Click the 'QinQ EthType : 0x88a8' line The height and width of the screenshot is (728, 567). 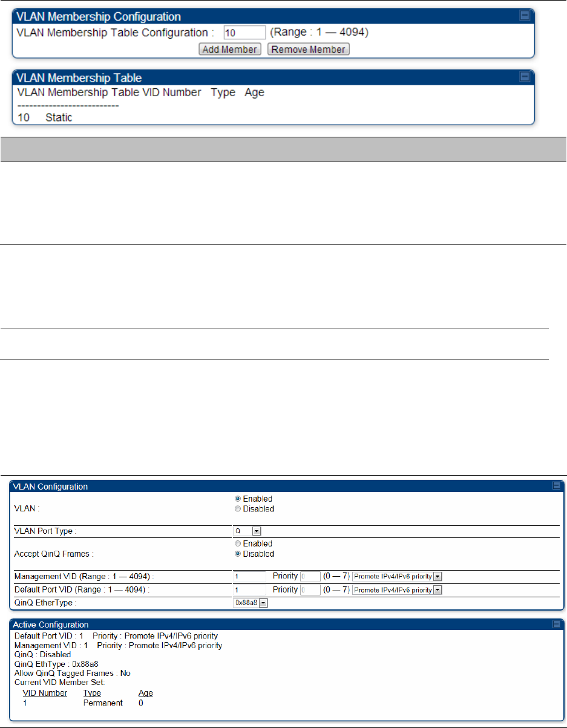56,664
